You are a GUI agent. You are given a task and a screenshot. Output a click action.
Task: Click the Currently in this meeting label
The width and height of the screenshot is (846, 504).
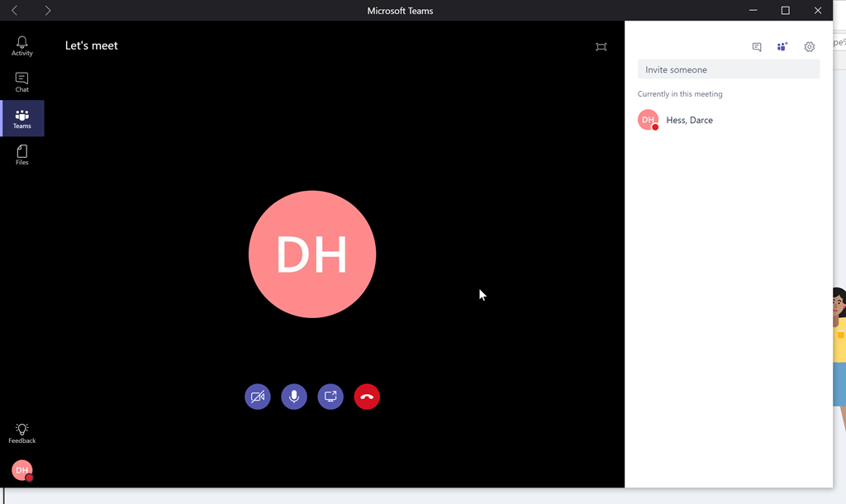coord(680,94)
